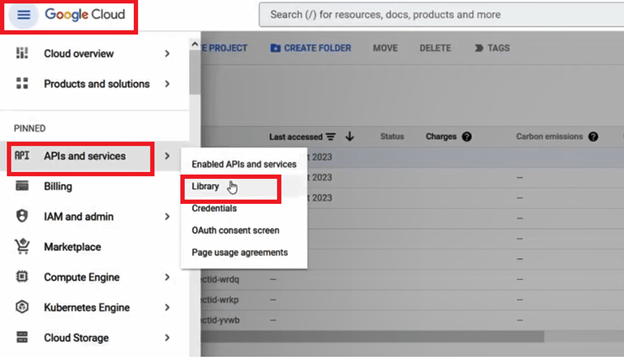The image size is (624, 362).
Task: Click the project ID ending in wrdq
Action: pos(220,279)
